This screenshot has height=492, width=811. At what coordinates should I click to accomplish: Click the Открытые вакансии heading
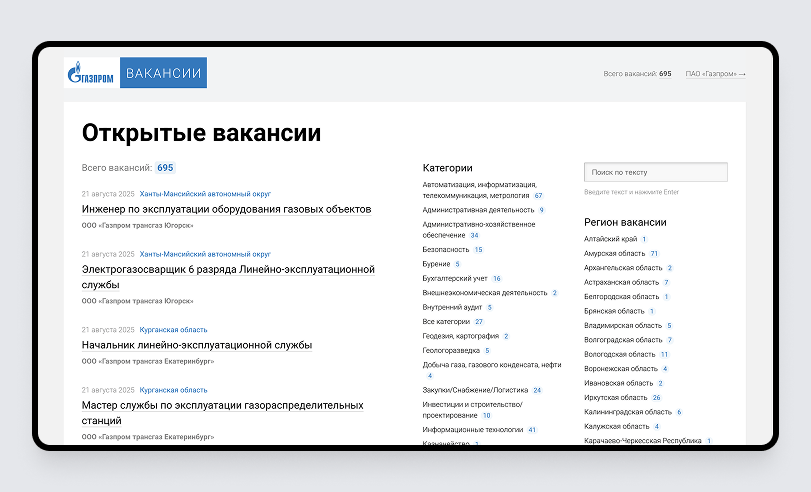[x=201, y=133]
